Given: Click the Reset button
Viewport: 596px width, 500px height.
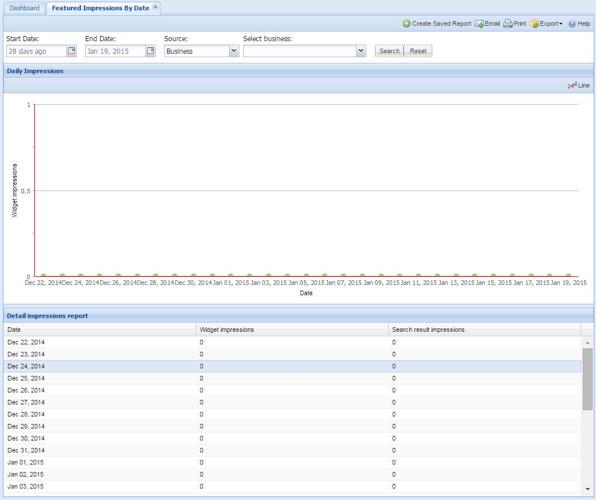Looking at the screenshot, I should click(x=418, y=51).
